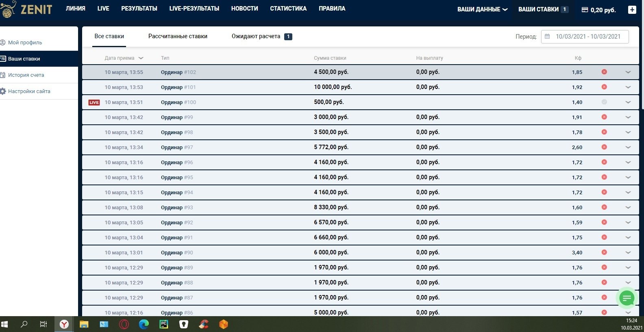Open the Ваши данные dropdown
The width and height of the screenshot is (644, 332).
pyautogui.click(x=482, y=9)
